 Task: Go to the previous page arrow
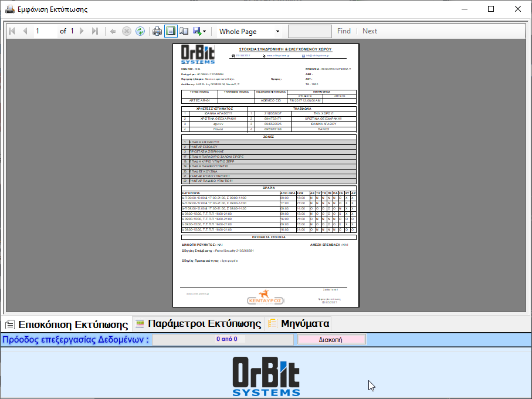click(25, 31)
